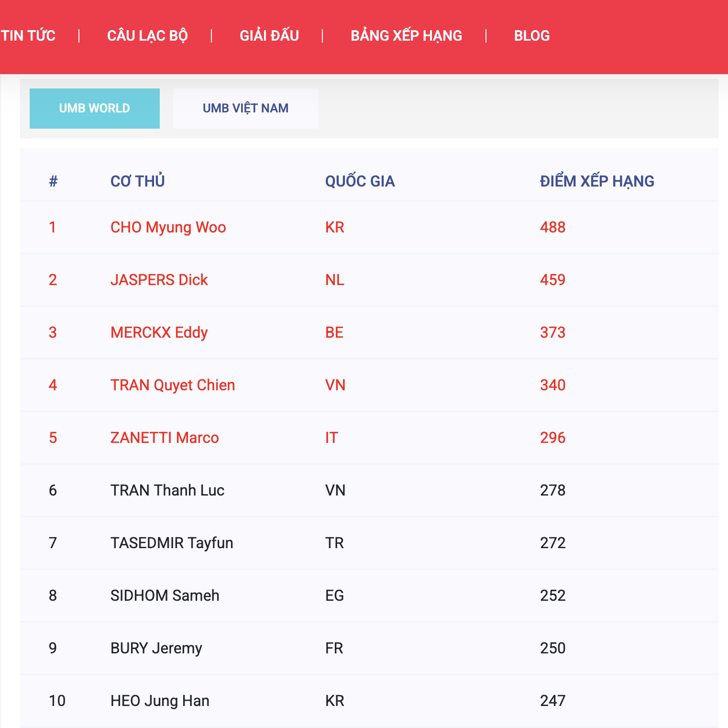The image size is (728, 728).
Task: Select TRAN Thanh Luc row
Action: click(369, 490)
